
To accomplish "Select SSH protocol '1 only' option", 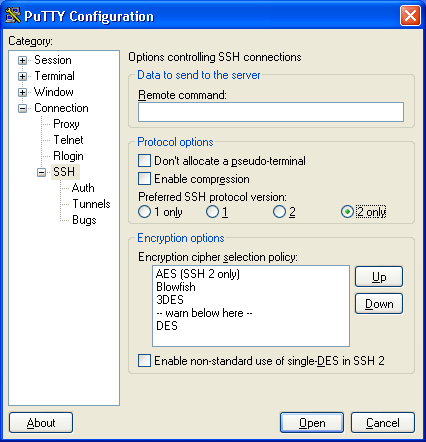I will pos(160,212).
